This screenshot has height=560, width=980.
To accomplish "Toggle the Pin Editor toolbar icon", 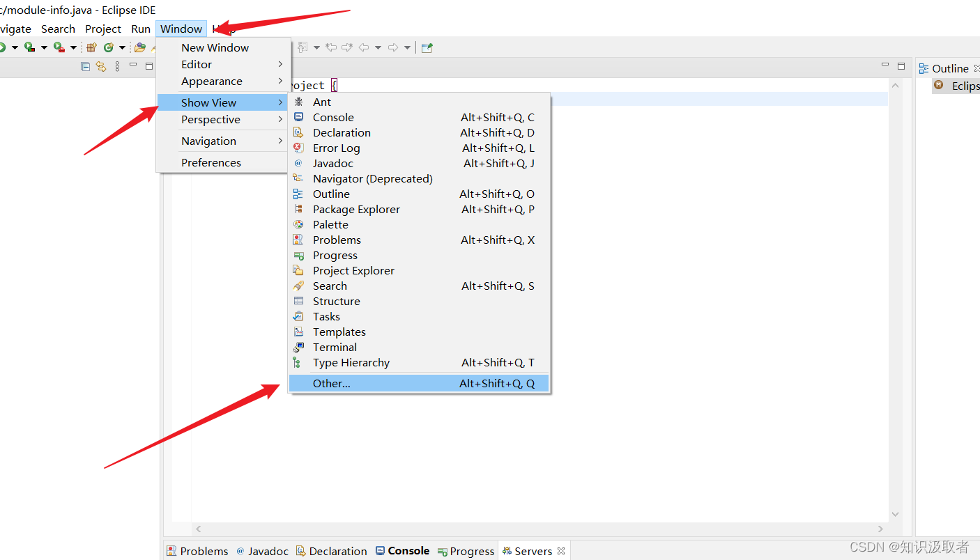I will 427,47.
